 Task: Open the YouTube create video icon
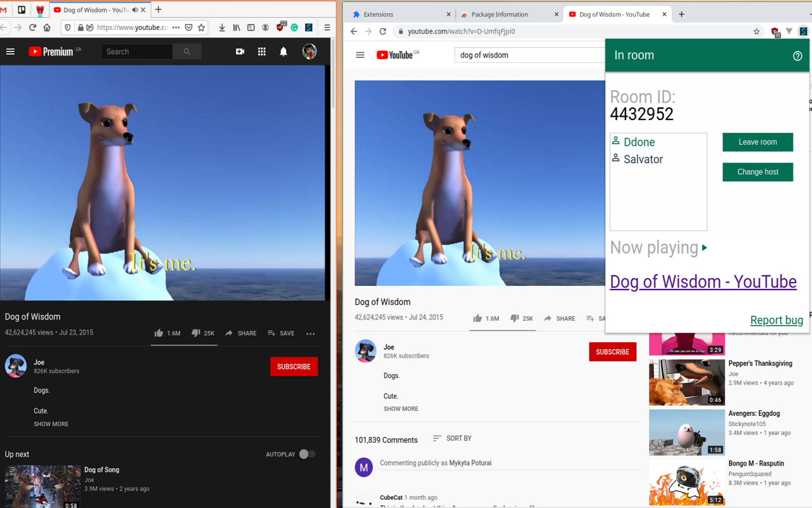[240, 51]
